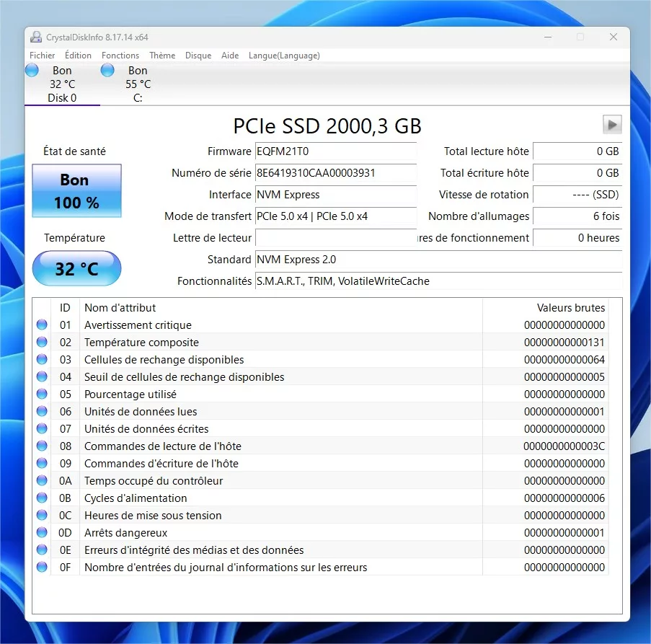The width and height of the screenshot is (651, 644).
Task: Click status orb for Unités de données écrites
Action: pos(42,428)
